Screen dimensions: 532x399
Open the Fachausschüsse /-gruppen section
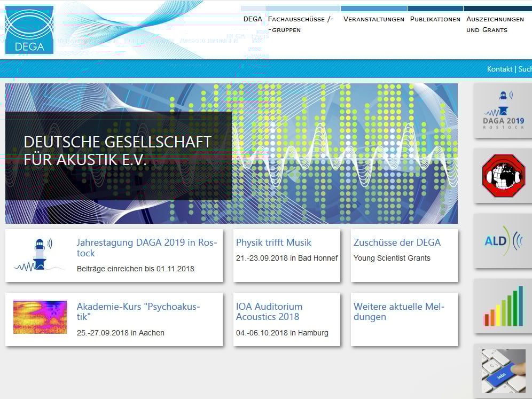300,24
